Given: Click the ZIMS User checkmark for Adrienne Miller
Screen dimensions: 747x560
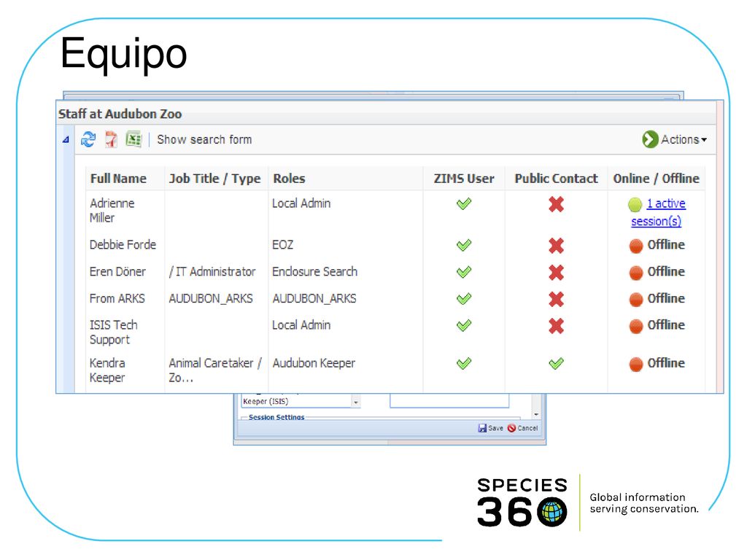Looking at the screenshot, I should tap(464, 204).
